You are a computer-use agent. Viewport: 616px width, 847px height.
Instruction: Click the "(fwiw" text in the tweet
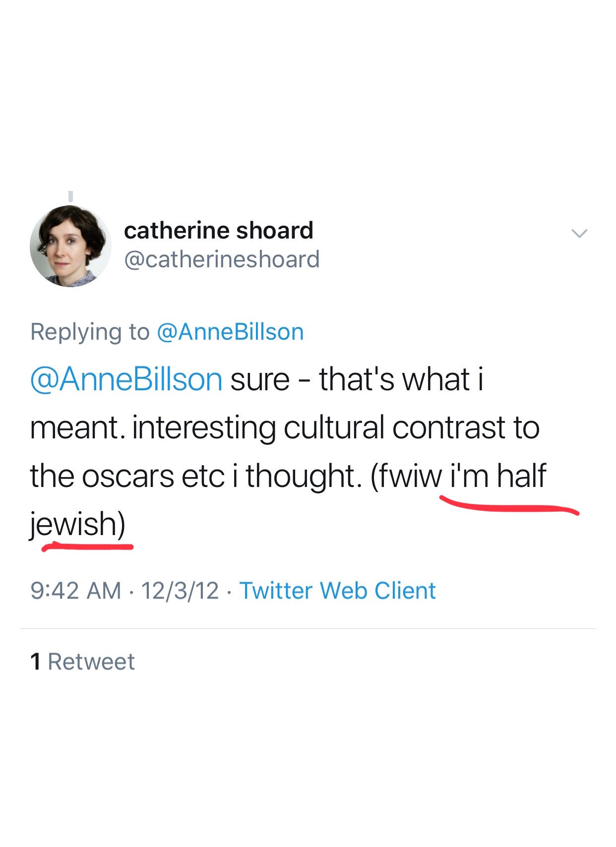tap(406, 476)
